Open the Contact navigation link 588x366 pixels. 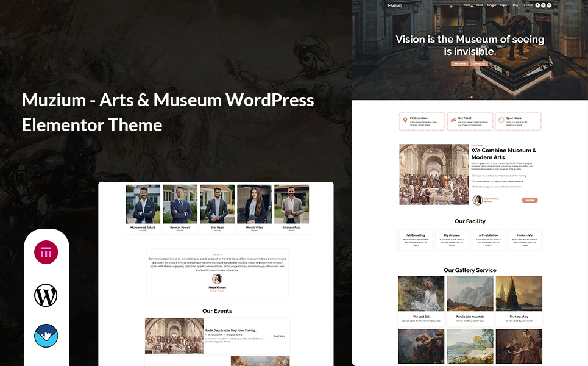click(x=528, y=5)
